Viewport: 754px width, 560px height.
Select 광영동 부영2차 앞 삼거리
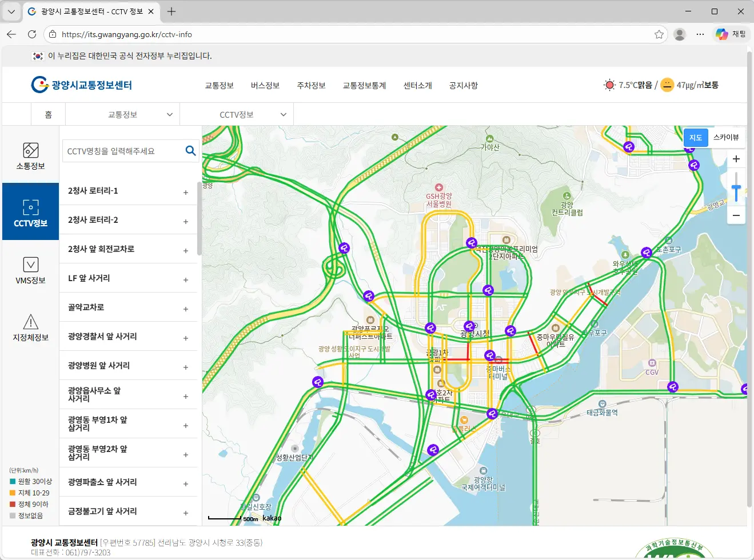coord(129,453)
